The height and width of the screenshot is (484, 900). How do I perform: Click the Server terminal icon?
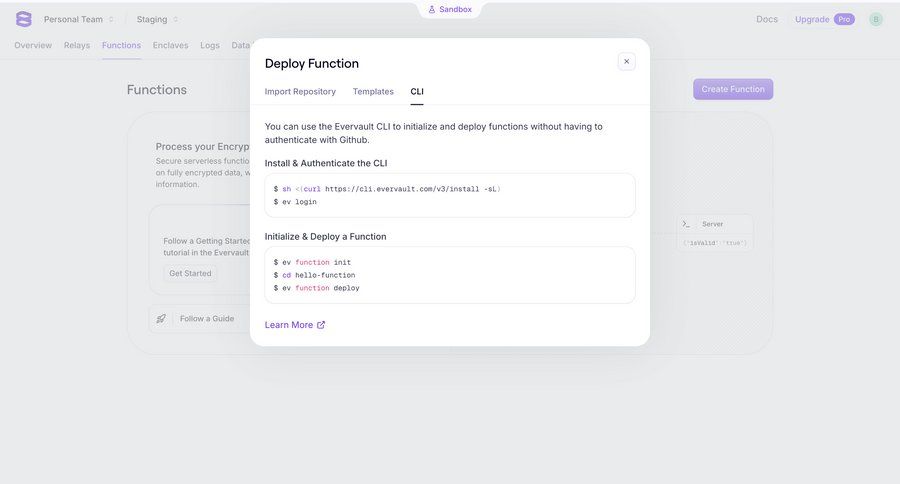686,224
